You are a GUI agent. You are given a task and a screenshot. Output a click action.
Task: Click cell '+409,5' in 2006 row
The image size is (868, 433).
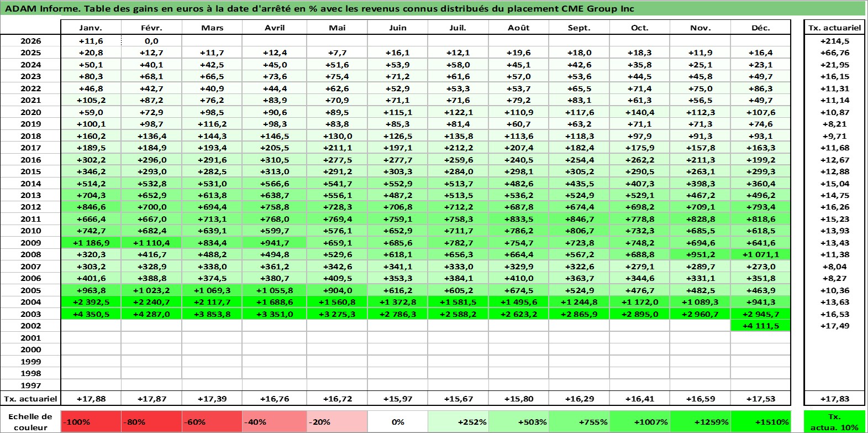336,278
